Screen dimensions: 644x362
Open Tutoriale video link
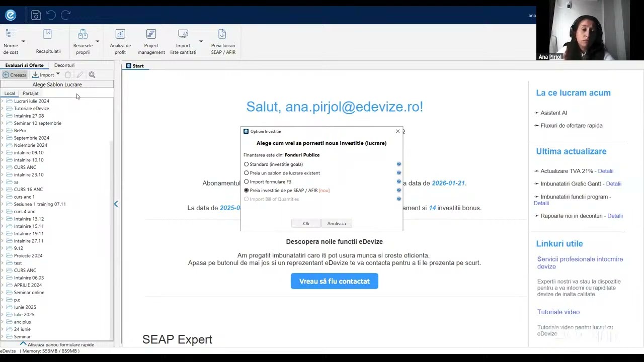coord(558,312)
